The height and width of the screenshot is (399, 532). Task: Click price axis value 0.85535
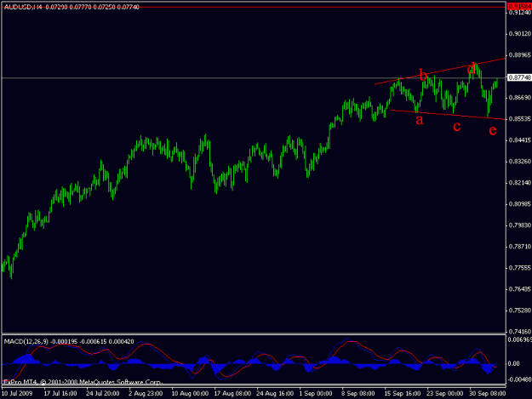coord(519,119)
